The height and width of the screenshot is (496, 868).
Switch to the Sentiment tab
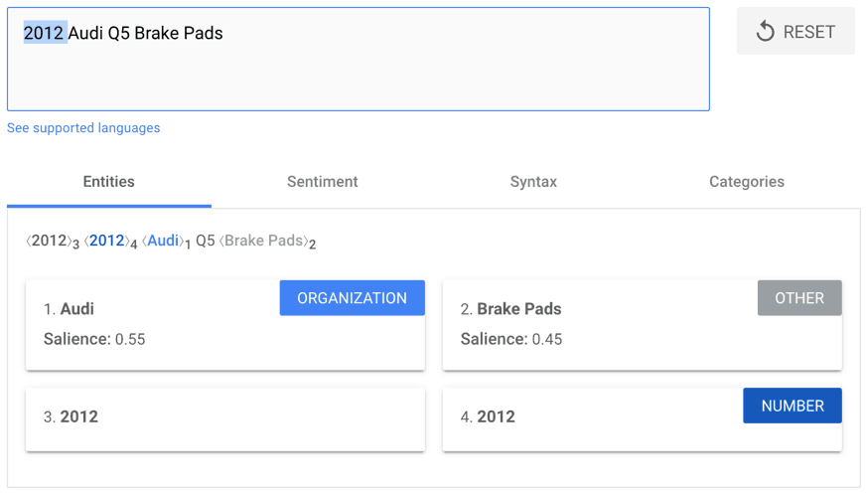click(322, 182)
